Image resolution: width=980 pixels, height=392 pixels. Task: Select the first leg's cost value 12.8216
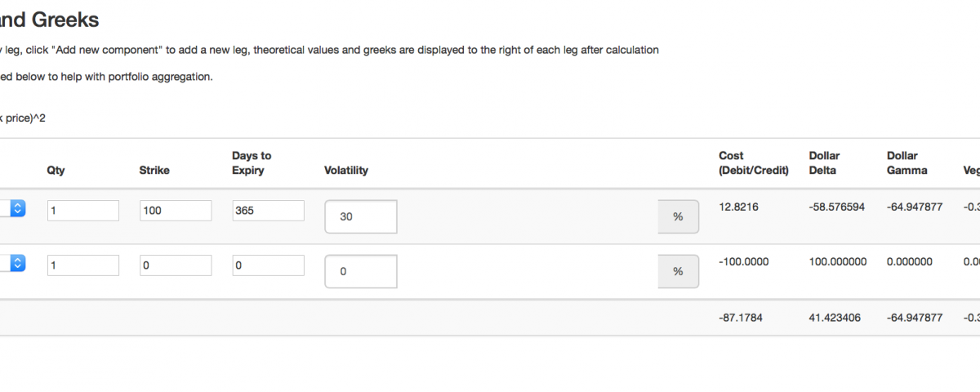click(x=738, y=207)
